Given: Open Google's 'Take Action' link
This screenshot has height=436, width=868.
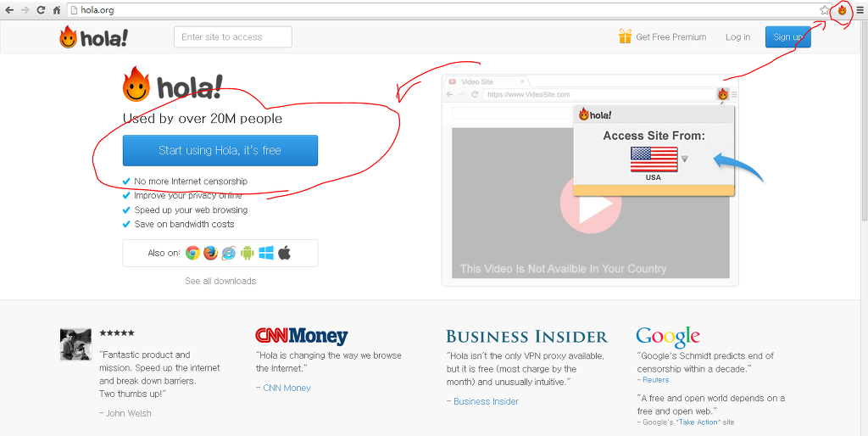Looking at the screenshot, I should coord(698,422).
